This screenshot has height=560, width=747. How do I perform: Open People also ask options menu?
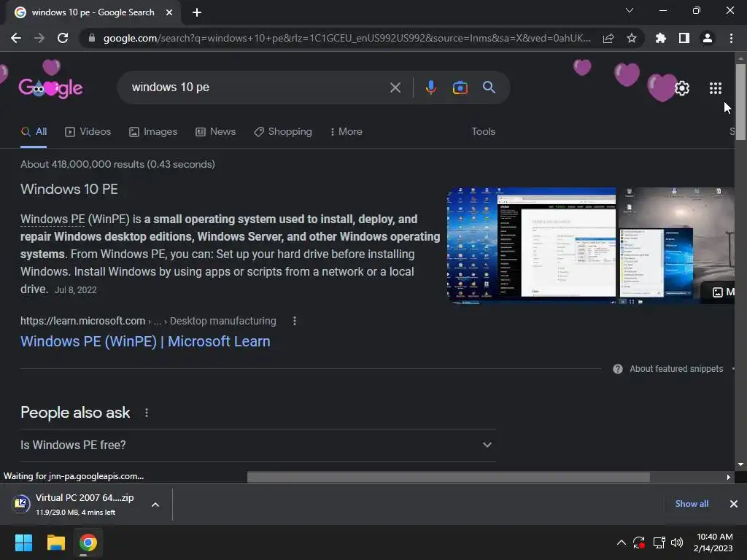click(146, 413)
